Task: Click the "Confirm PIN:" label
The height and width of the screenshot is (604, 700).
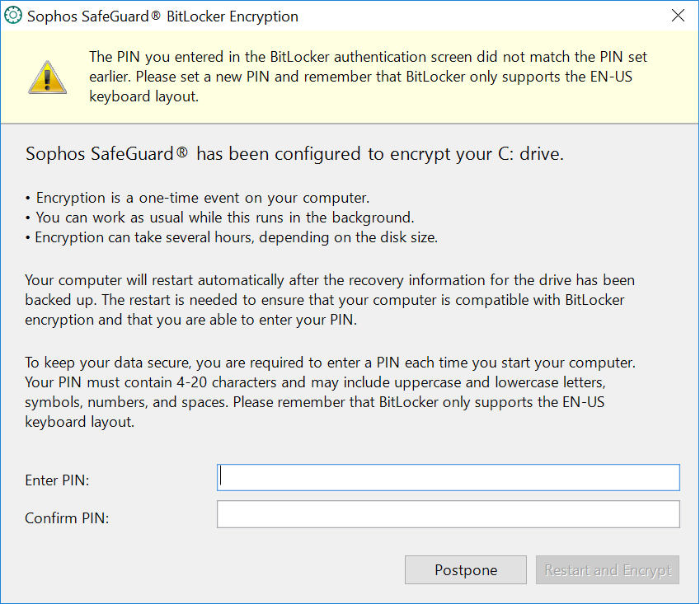Action: click(x=67, y=518)
